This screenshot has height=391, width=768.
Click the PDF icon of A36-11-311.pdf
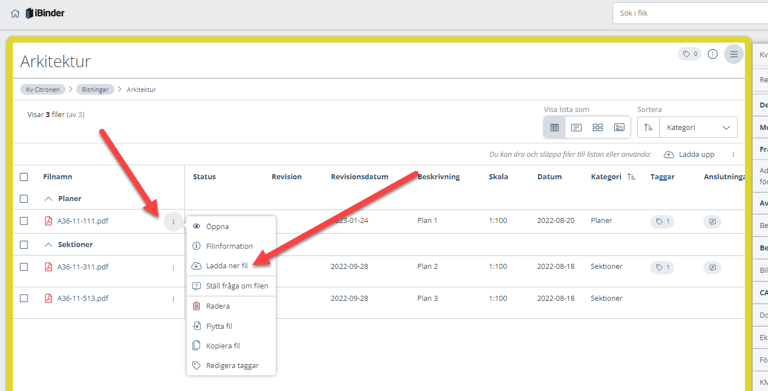tap(48, 267)
